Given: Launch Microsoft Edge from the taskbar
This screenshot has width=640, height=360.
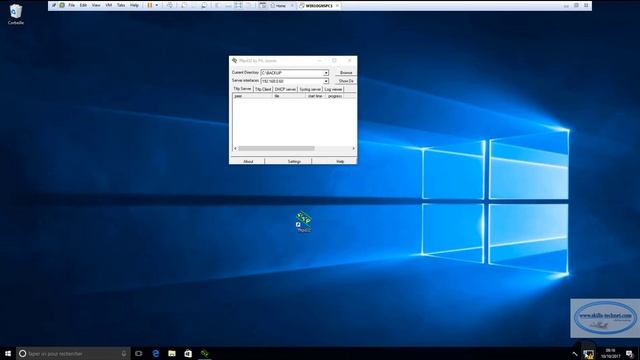Looking at the screenshot, I should coord(156,353).
